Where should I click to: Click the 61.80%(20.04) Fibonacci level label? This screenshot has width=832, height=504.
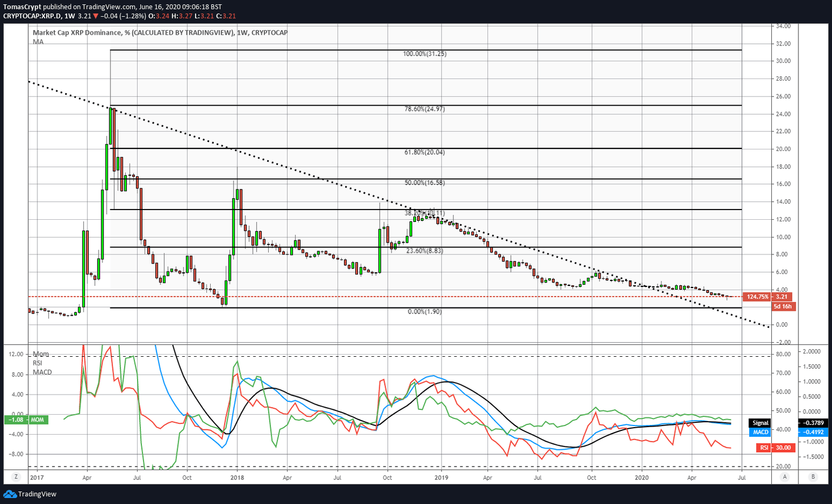tap(424, 152)
